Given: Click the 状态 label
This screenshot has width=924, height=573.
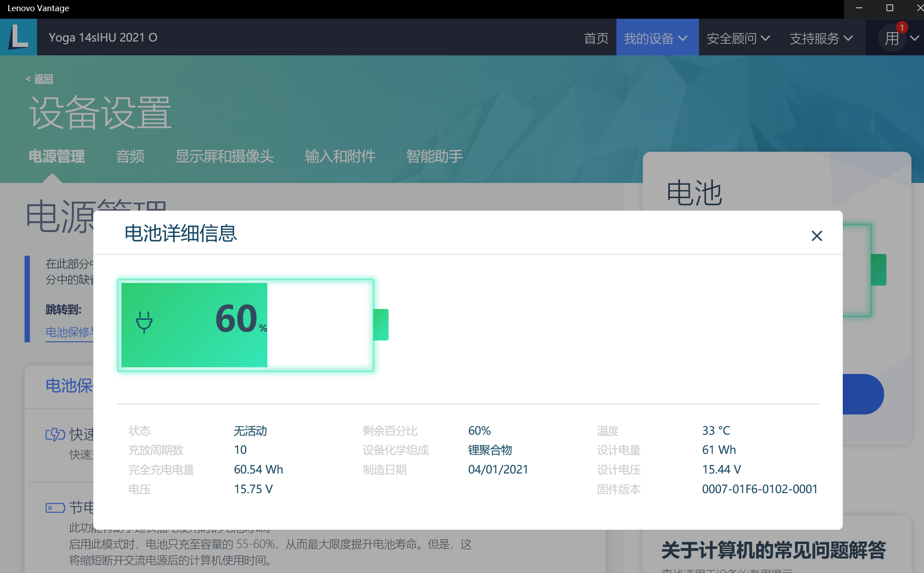Looking at the screenshot, I should [139, 431].
